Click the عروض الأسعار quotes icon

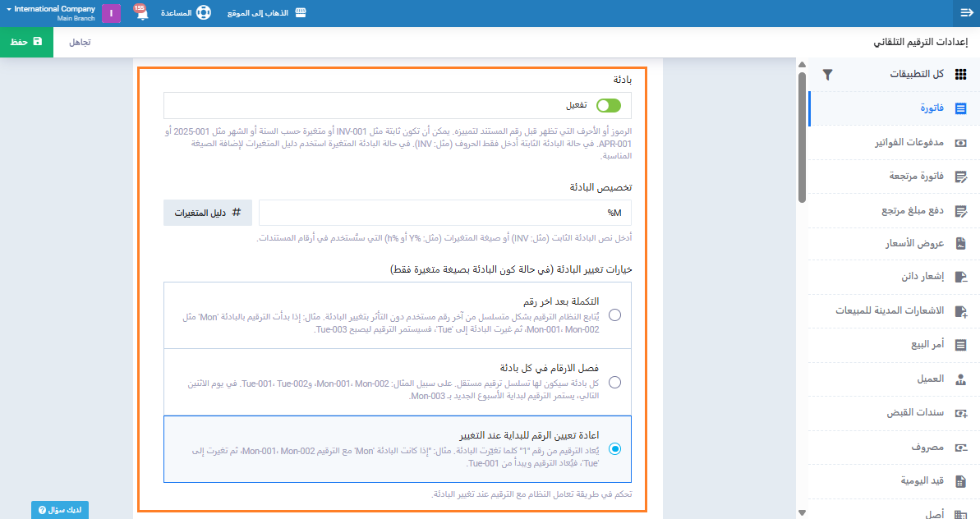(x=960, y=243)
